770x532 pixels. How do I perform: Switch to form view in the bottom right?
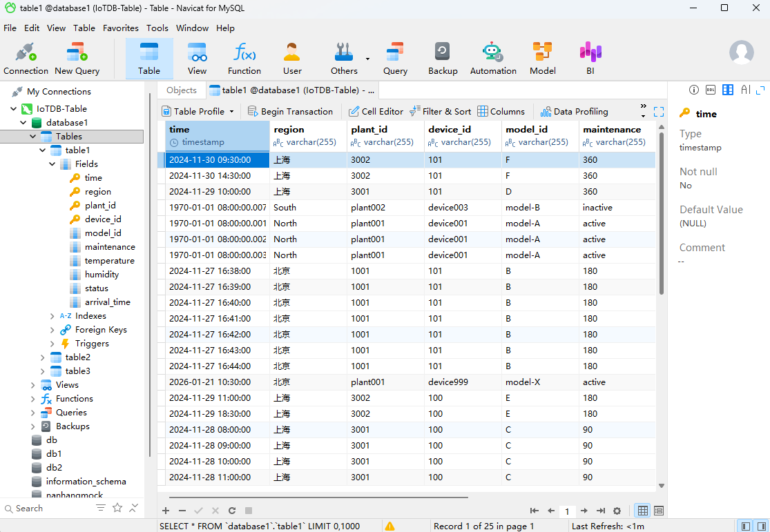659,511
